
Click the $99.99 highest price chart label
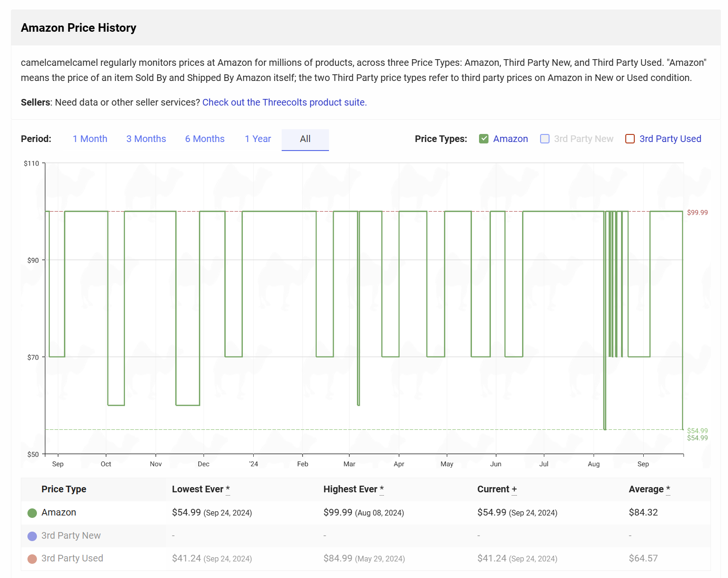point(697,213)
